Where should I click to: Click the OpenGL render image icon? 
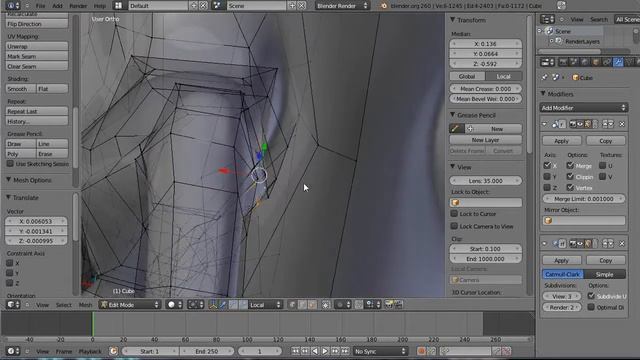pos(389,304)
